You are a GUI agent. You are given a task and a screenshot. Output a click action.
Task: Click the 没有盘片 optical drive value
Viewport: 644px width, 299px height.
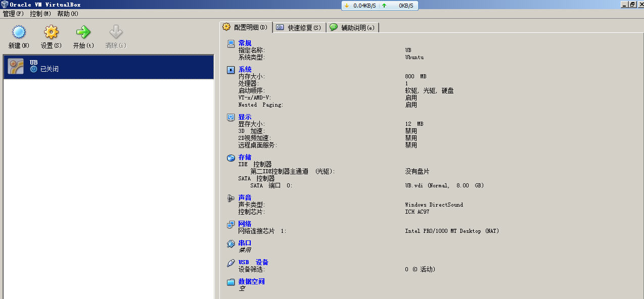417,172
